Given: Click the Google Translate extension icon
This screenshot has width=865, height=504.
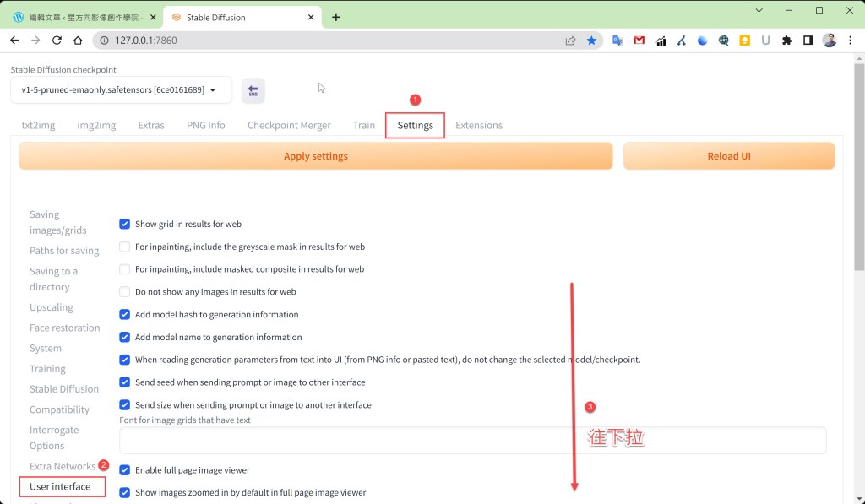Looking at the screenshot, I should point(617,40).
